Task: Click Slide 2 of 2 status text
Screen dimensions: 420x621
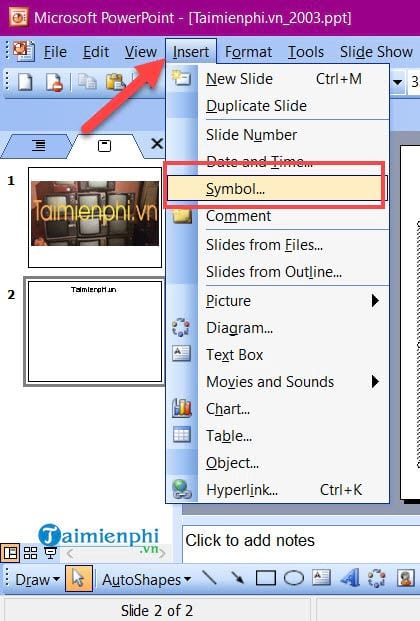Action: click(157, 610)
